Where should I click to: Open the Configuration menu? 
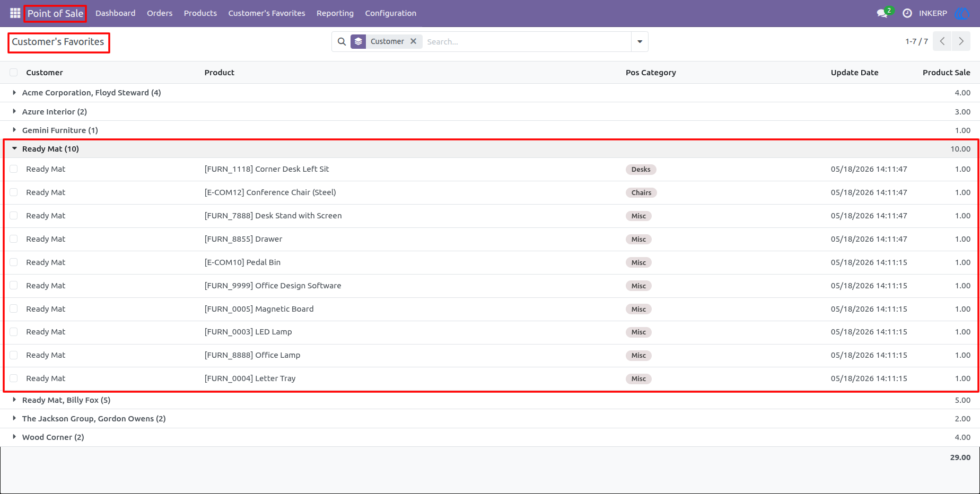point(390,13)
